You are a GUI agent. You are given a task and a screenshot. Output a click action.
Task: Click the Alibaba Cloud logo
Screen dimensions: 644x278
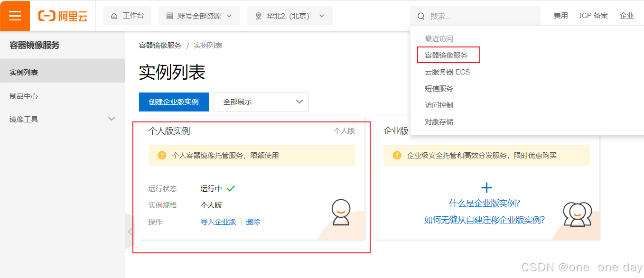click(x=63, y=15)
